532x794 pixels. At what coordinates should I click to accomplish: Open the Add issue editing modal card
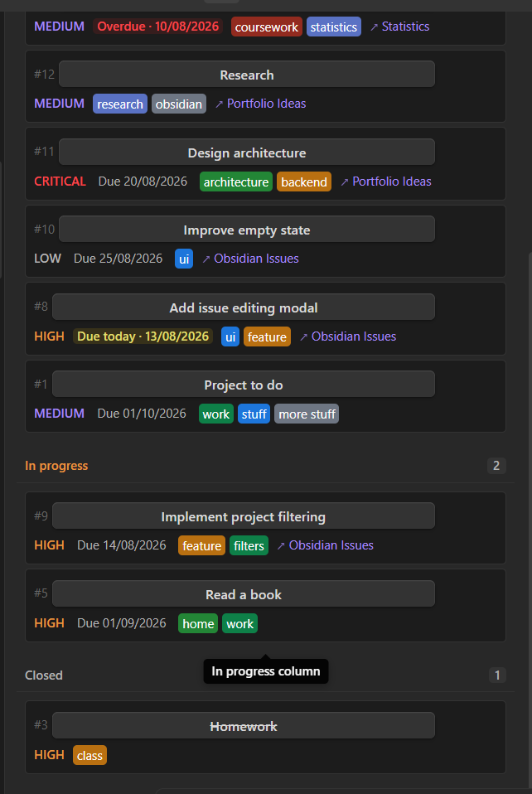click(244, 307)
